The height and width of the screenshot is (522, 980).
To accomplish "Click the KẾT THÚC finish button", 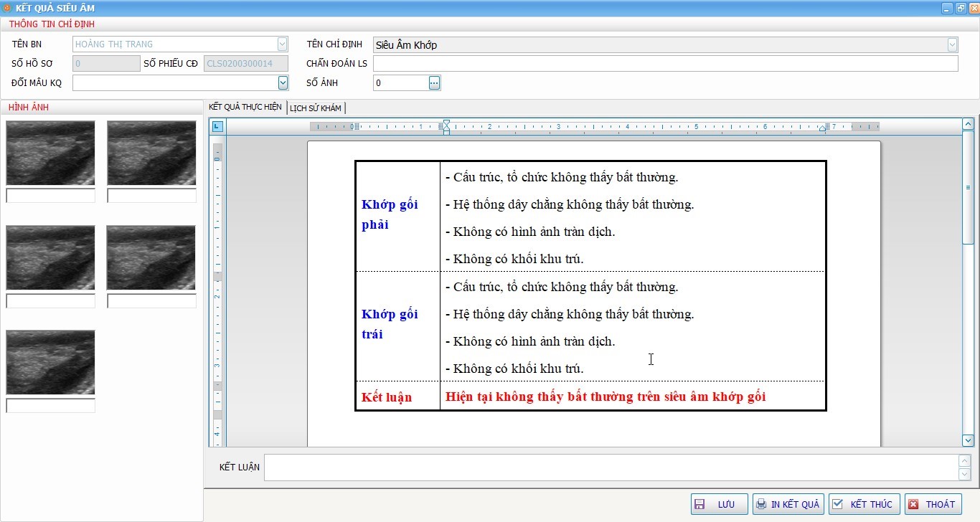I will 864,504.
